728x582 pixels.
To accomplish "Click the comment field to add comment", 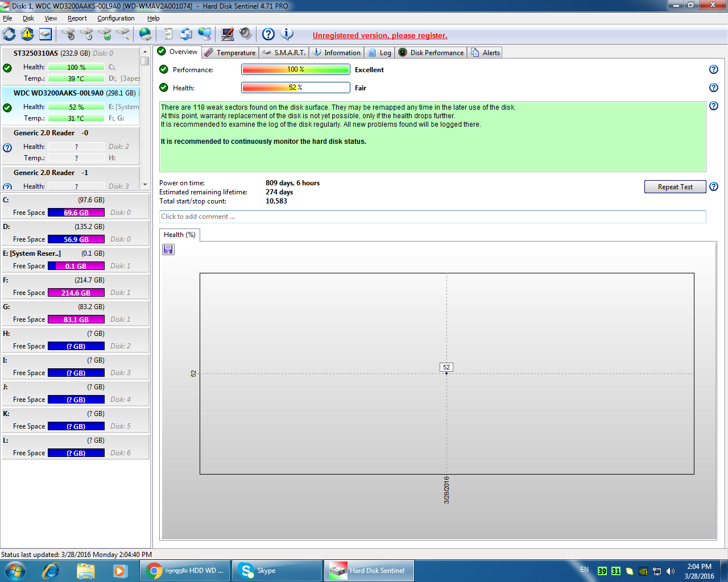I will coord(433,217).
